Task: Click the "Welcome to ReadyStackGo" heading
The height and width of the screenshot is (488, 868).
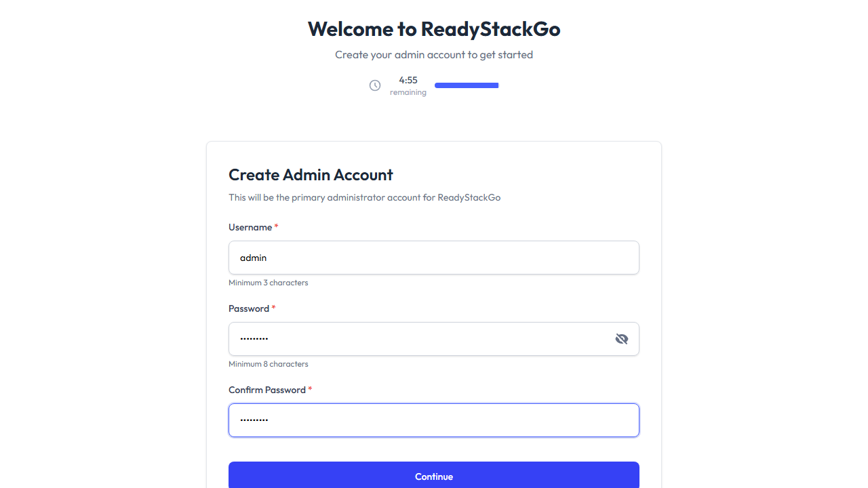Action: pyautogui.click(x=434, y=29)
